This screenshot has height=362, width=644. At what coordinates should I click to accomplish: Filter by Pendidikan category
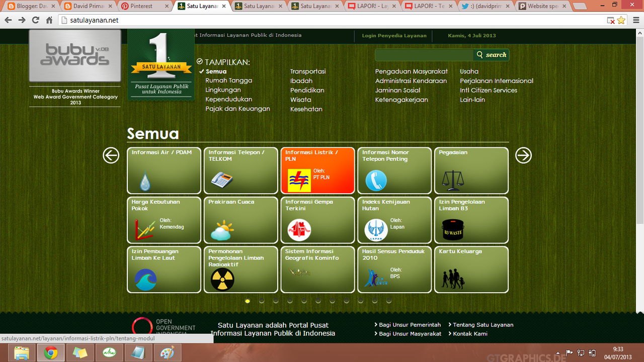(x=307, y=90)
